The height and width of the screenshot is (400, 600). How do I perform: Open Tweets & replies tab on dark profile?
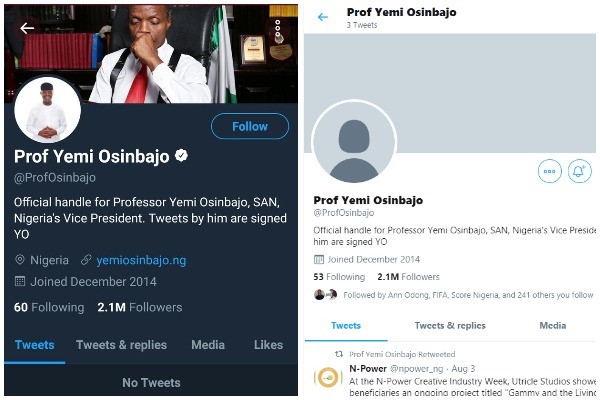121,345
